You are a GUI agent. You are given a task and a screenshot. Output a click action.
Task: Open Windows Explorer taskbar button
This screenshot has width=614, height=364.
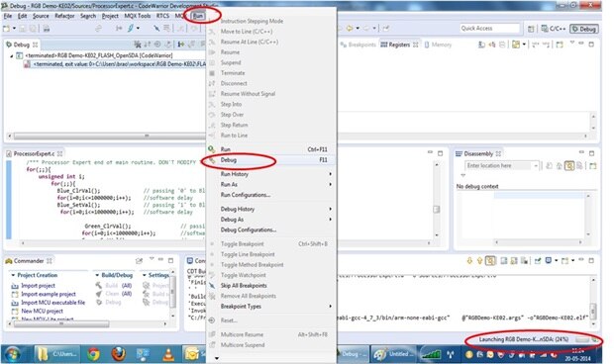pos(56,354)
